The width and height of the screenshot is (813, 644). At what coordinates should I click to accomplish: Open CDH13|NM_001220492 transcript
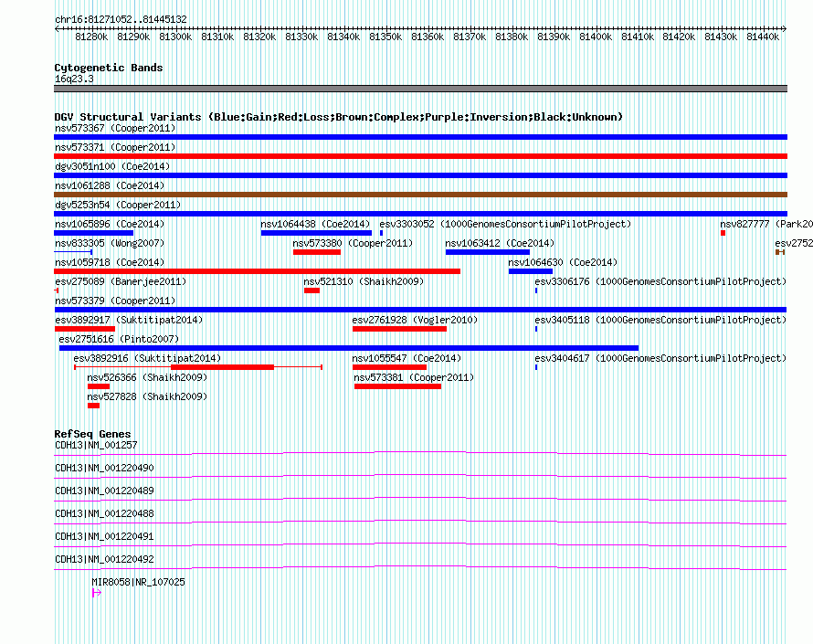104,559
